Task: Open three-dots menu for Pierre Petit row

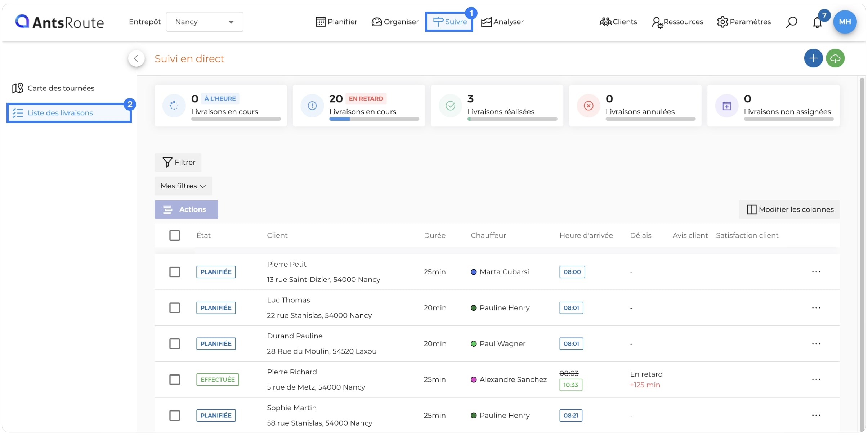Action: 816,272
